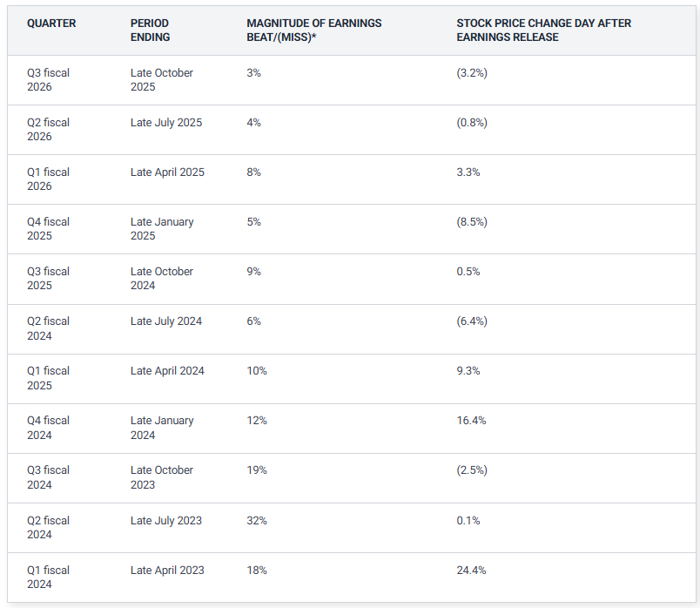Click the 19% earnings beat value

pyautogui.click(x=257, y=470)
